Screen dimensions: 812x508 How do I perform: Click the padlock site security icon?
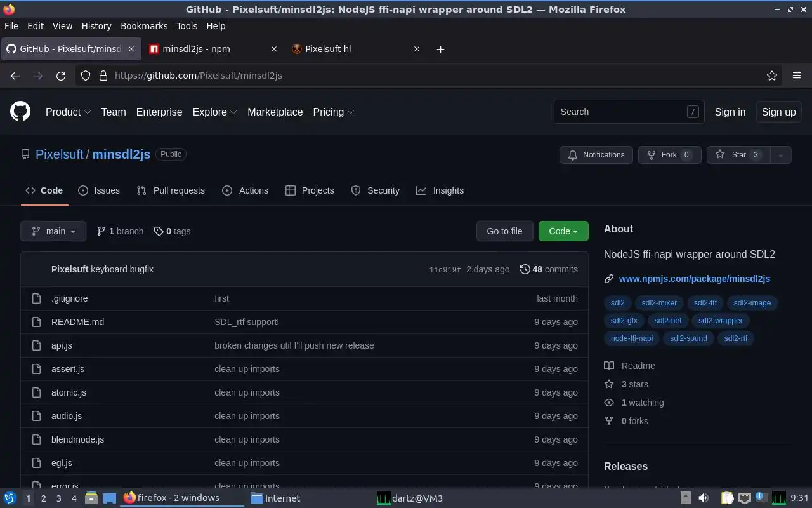pyautogui.click(x=103, y=76)
